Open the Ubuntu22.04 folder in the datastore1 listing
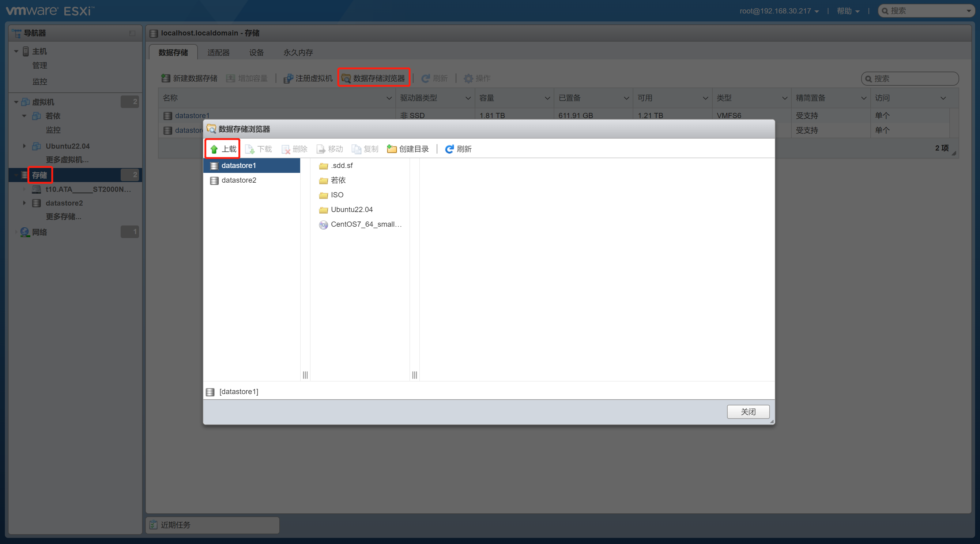 click(351, 210)
